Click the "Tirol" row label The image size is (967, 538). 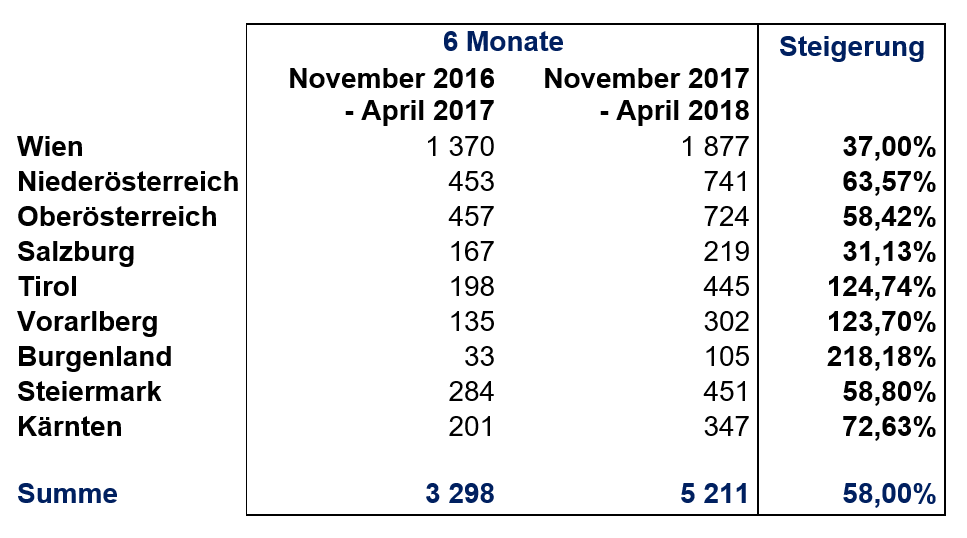pyautogui.click(x=48, y=287)
